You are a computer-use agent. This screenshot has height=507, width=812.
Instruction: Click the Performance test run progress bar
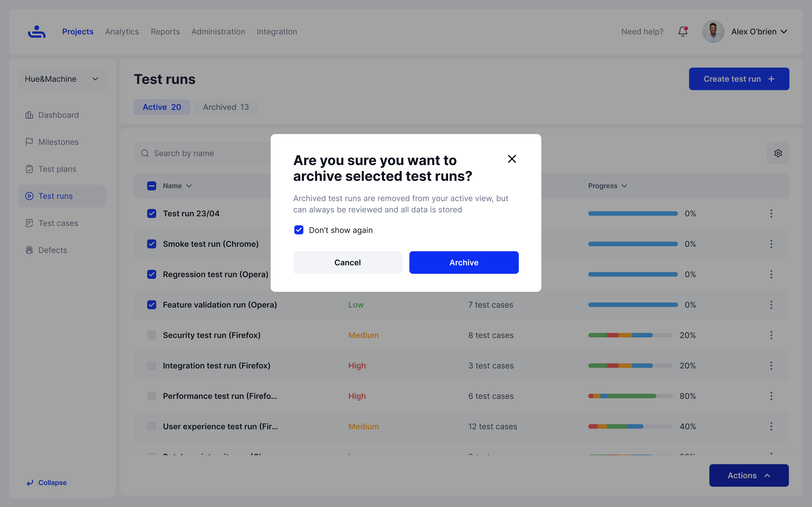(x=630, y=396)
